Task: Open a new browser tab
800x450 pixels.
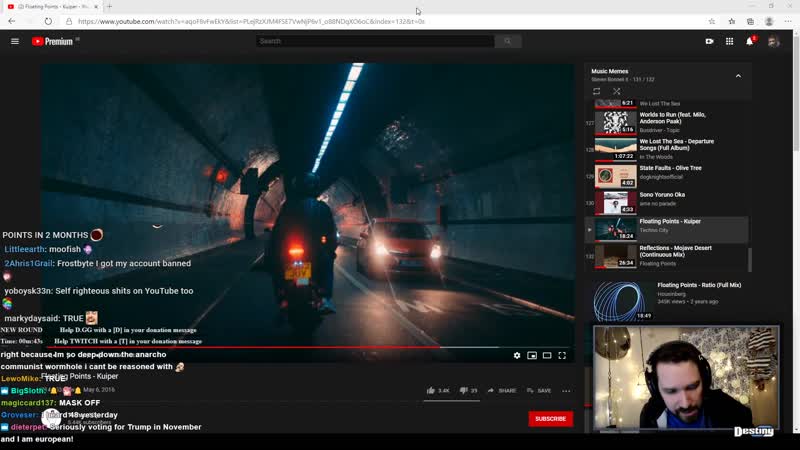Action: (x=109, y=7)
